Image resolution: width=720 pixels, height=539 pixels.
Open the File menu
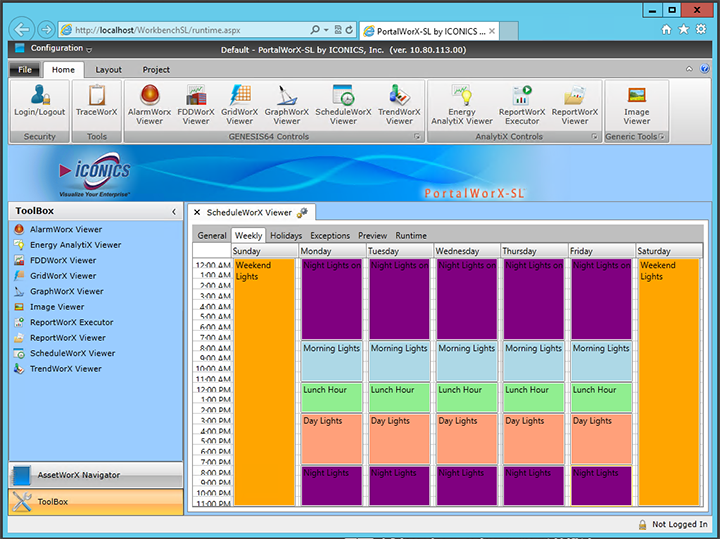[25, 70]
